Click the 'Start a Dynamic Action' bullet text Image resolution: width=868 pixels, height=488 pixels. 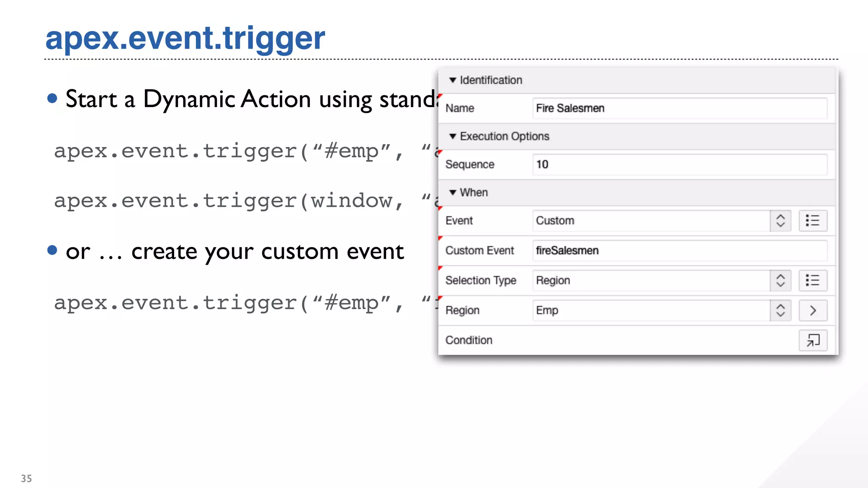coord(251,100)
